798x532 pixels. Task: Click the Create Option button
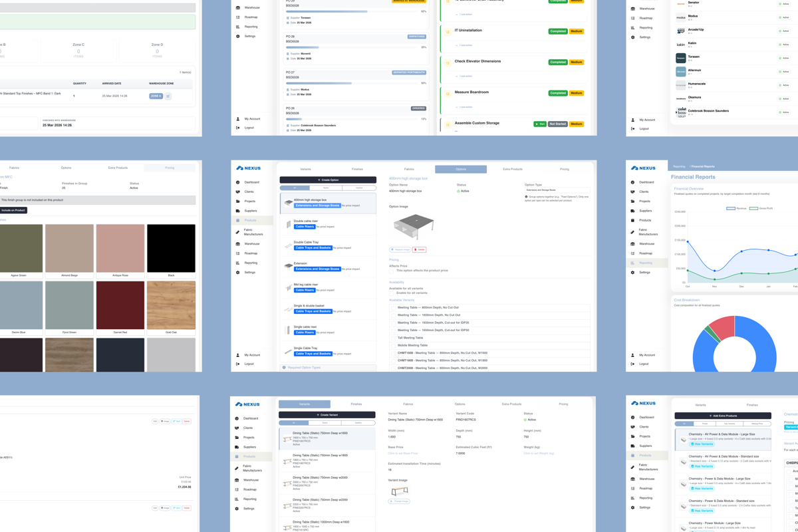[328, 180]
